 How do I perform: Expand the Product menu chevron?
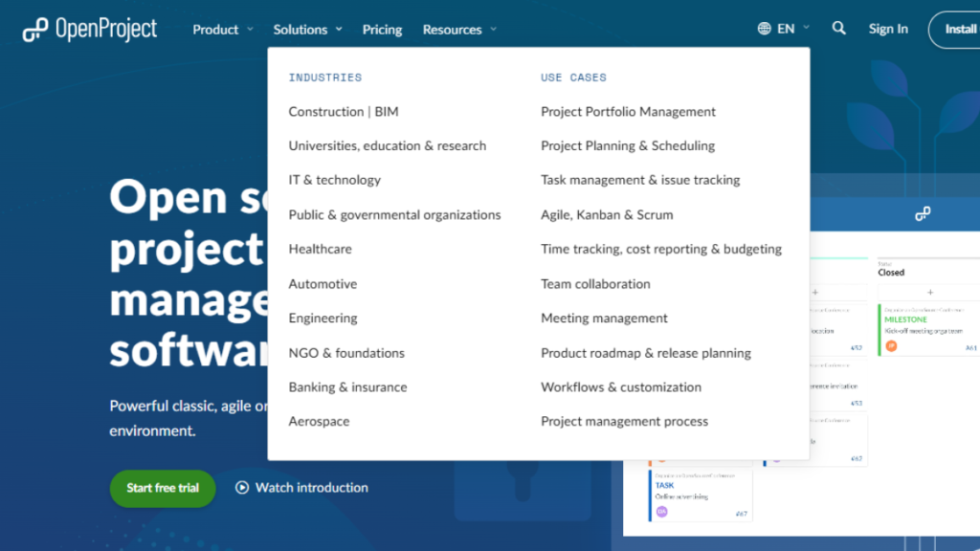(250, 30)
